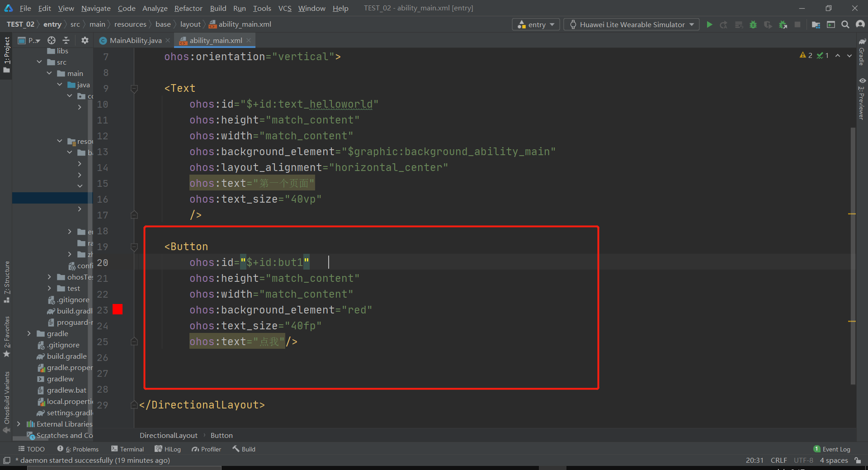This screenshot has height=470, width=868.
Task: Go to next highlighted error arrow
Action: click(849, 55)
